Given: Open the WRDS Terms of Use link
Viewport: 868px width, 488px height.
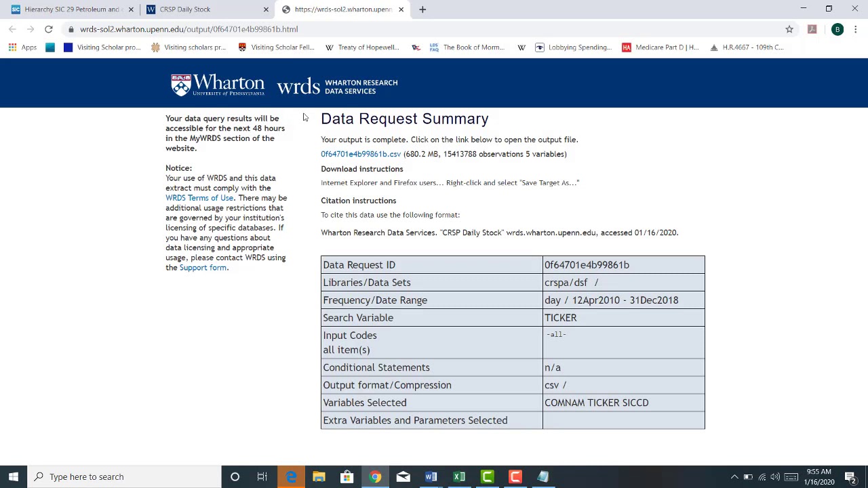Looking at the screenshot, I should coord(199,198).
